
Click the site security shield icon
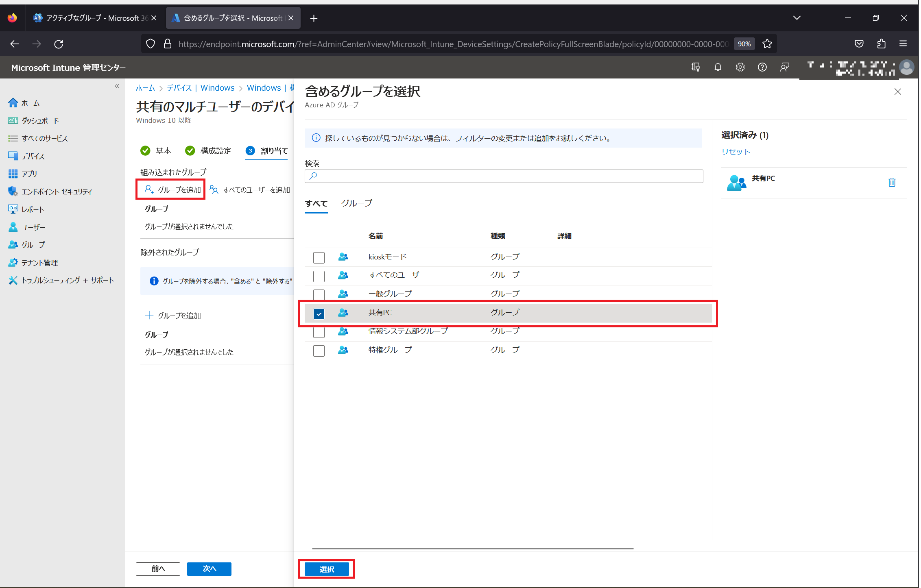coord(151,44)
